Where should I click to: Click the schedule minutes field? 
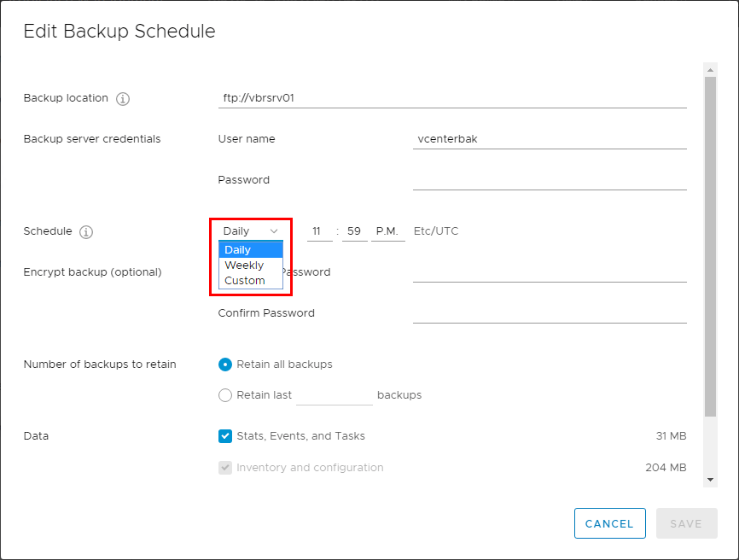354,231
